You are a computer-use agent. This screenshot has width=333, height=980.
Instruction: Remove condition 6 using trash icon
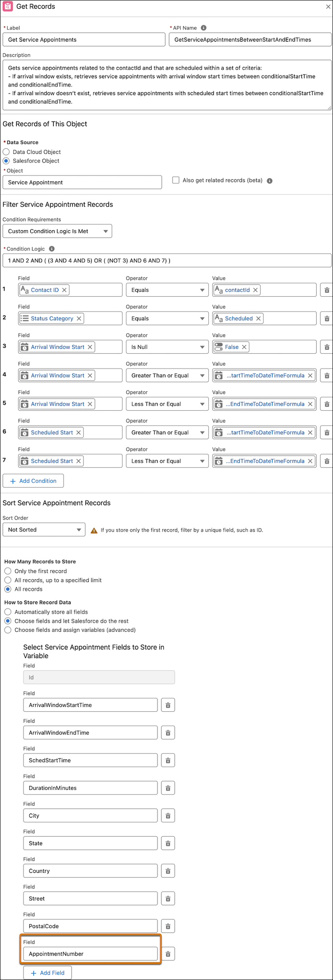tap(327, 432)
